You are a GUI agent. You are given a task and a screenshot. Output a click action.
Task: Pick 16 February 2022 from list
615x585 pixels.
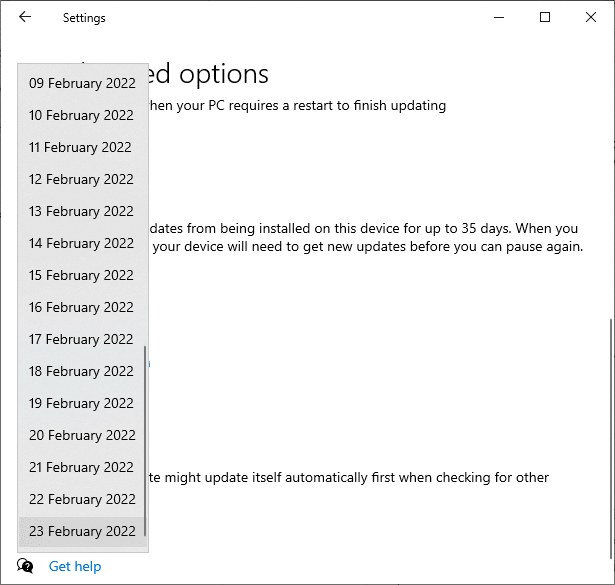tap(83, 307)
